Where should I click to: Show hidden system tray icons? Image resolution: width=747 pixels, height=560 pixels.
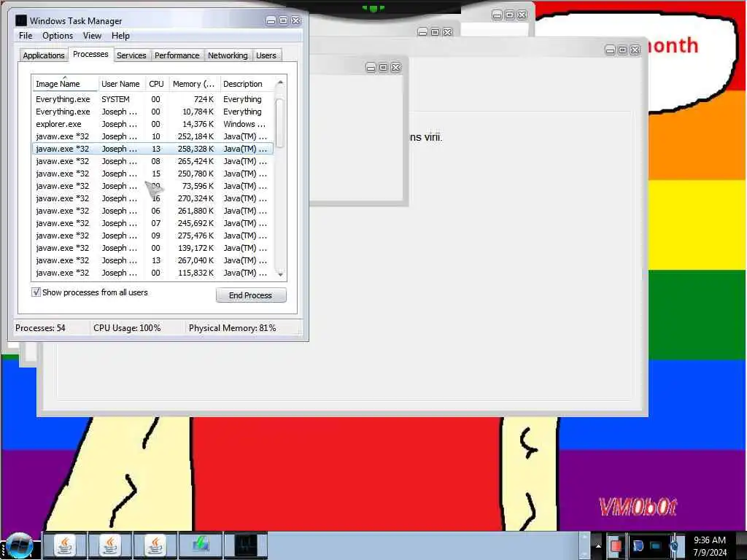point(598,546)
